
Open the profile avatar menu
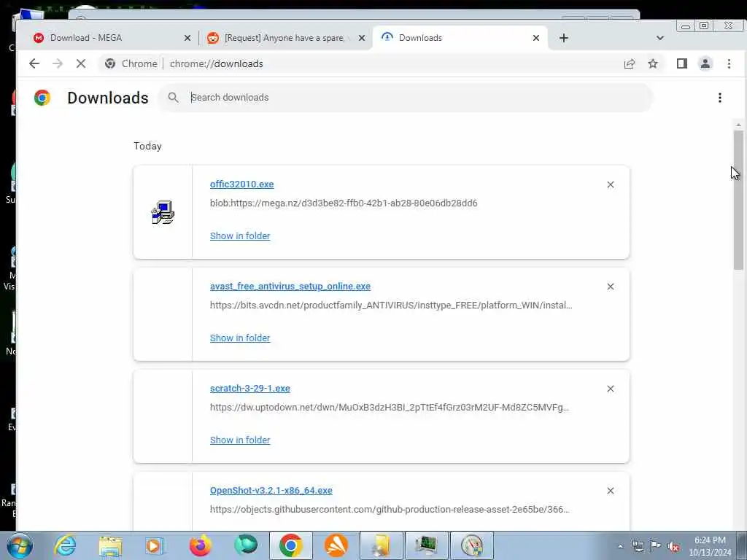click(705, 63)
